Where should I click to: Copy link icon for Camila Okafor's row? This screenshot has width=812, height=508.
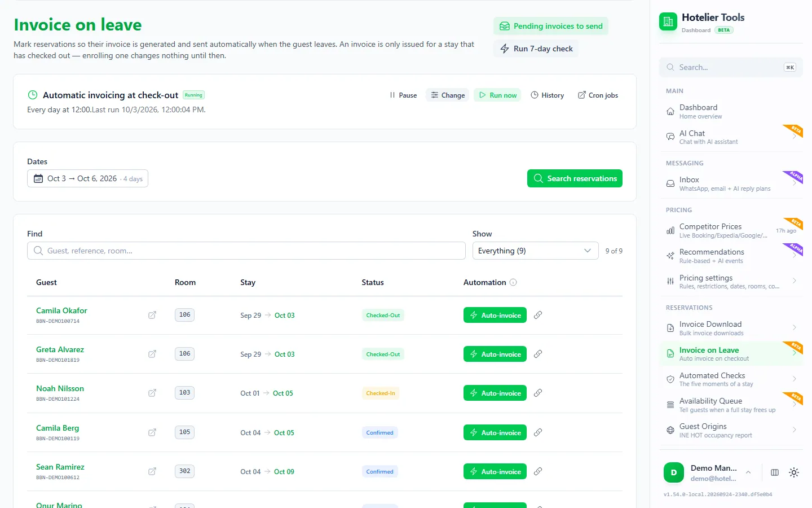(538, 315)
